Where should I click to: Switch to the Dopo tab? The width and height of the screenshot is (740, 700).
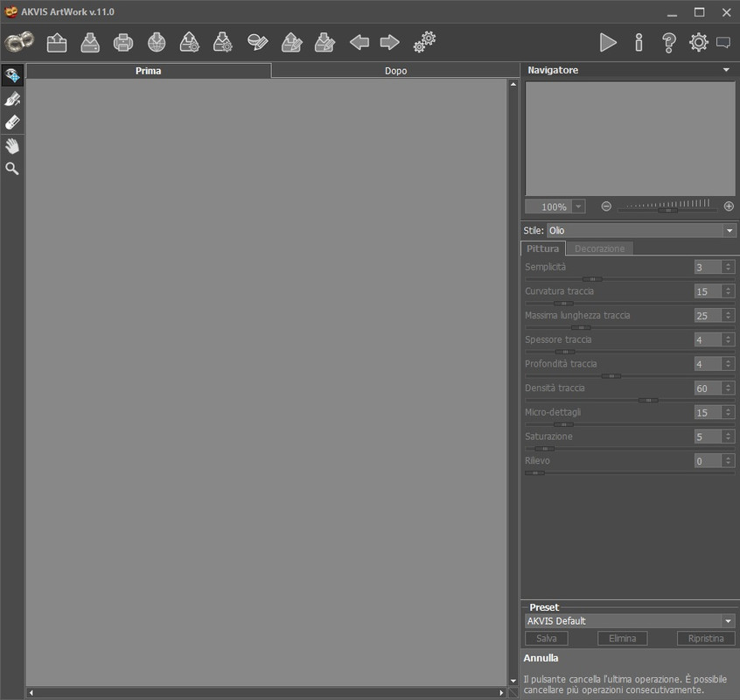[395, 71]
